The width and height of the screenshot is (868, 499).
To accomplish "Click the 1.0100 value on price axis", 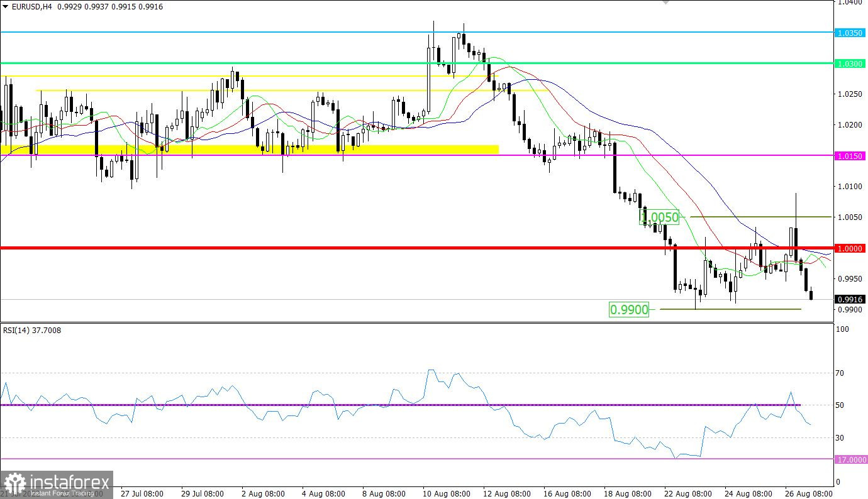I will 850,186.
